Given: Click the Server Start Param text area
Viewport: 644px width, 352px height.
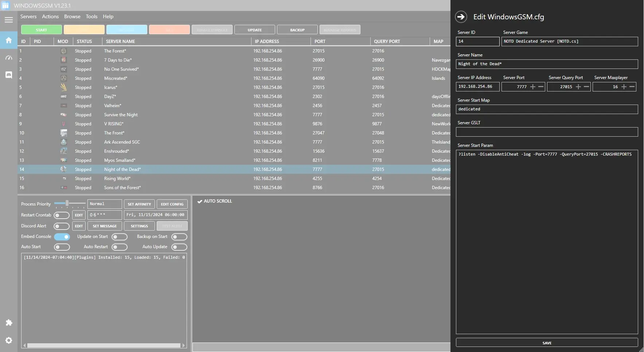Looking at the screenshot, I should coord(547,242).
